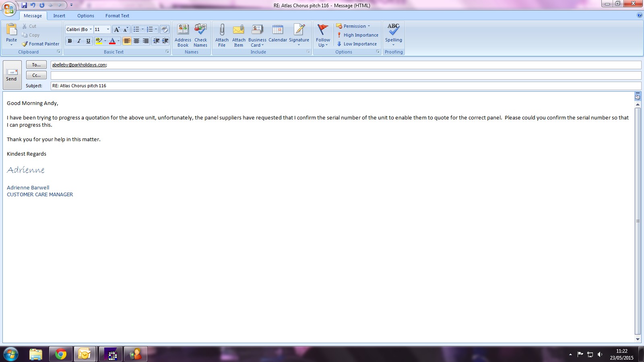Open the Address Book
Image resolution: width=644 pixels, height=362 pixels.
pos(183,35)
